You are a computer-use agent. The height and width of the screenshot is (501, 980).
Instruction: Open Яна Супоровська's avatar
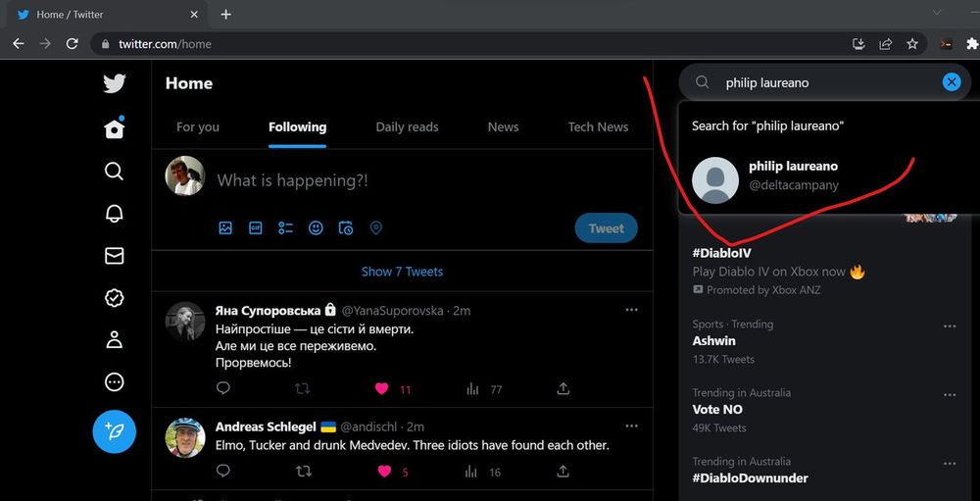185,321
